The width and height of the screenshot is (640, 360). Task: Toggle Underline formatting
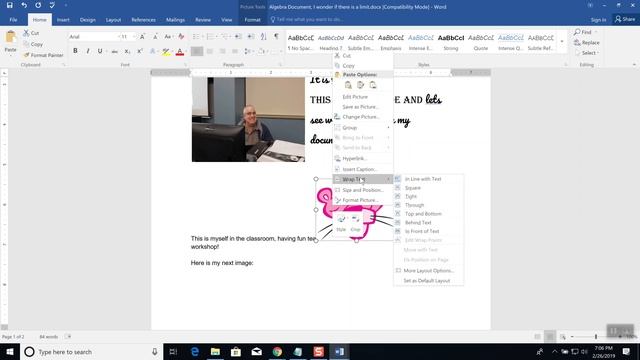point(100,51)
